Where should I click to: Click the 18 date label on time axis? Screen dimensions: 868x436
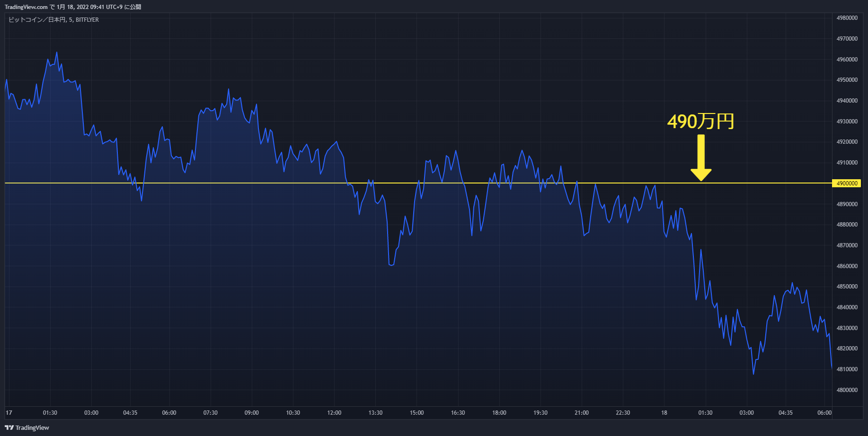click(x=664, y=413)
